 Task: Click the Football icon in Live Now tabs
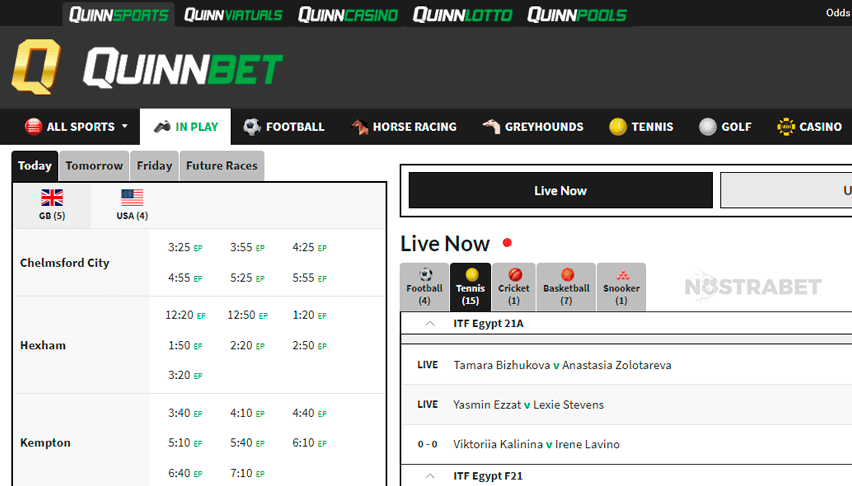point(425,274)
